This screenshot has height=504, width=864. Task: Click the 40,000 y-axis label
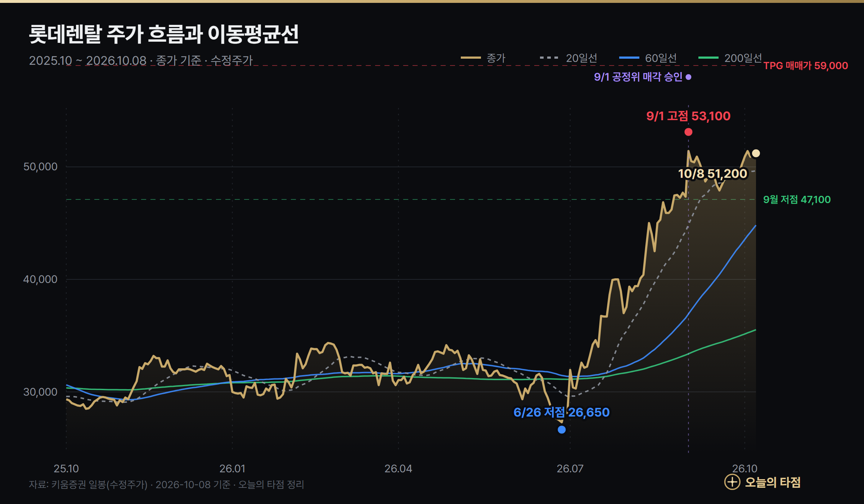click(40, 279)
